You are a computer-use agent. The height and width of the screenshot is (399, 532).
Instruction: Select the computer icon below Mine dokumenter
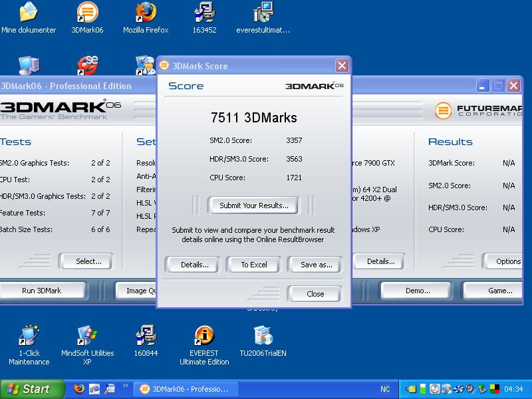pyautogui.click(x=29, y=65)
